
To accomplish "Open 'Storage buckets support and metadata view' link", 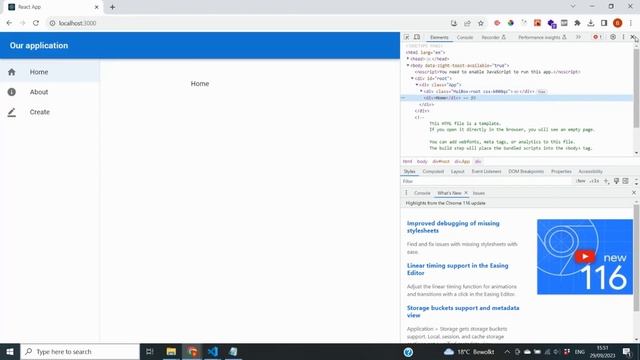I will click(463, 311).
